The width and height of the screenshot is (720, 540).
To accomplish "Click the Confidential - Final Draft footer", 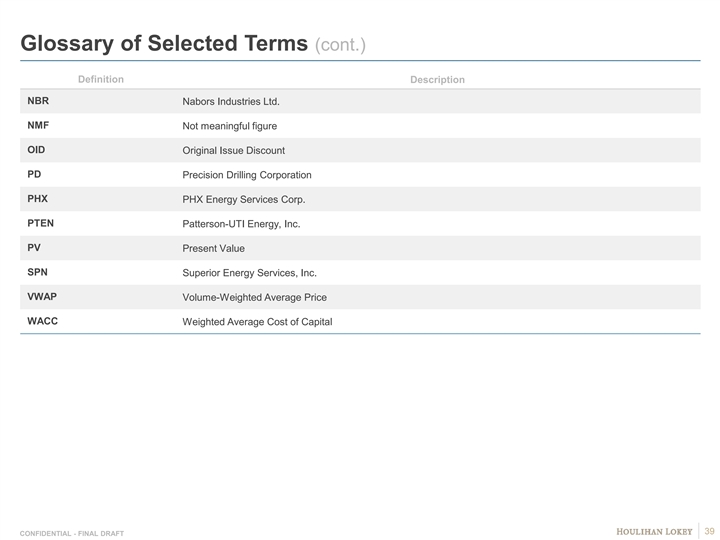I will [72, 534].
